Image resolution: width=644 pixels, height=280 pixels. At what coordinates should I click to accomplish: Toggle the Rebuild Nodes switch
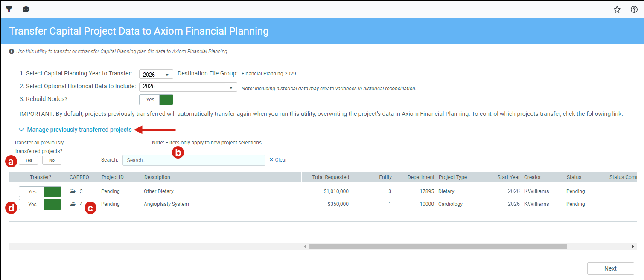156,99
